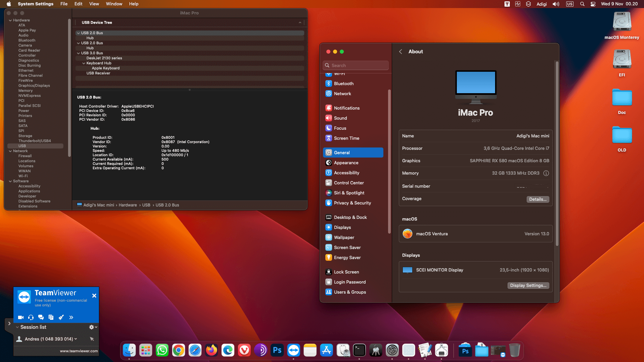This screenshot has width=644, height=362.
Task: Open Privacy & Security settings
Action: click(353, 203)
